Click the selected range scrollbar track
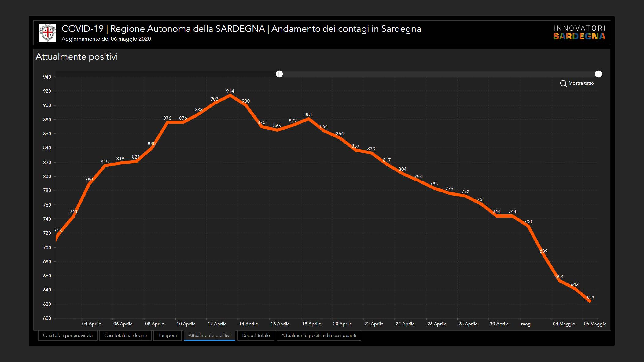Image resolution: width=644 pixels, height=362 pixels. pyautogui.click(x=439, y=74)
